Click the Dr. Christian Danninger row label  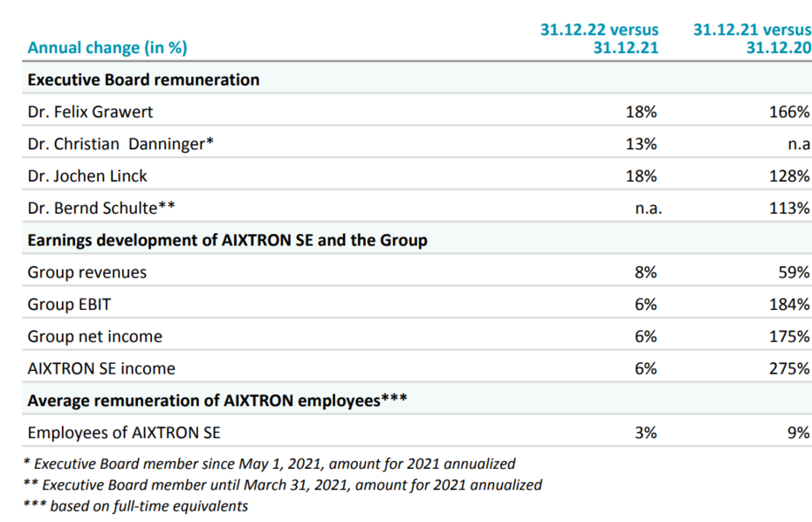tap(120, 144)
